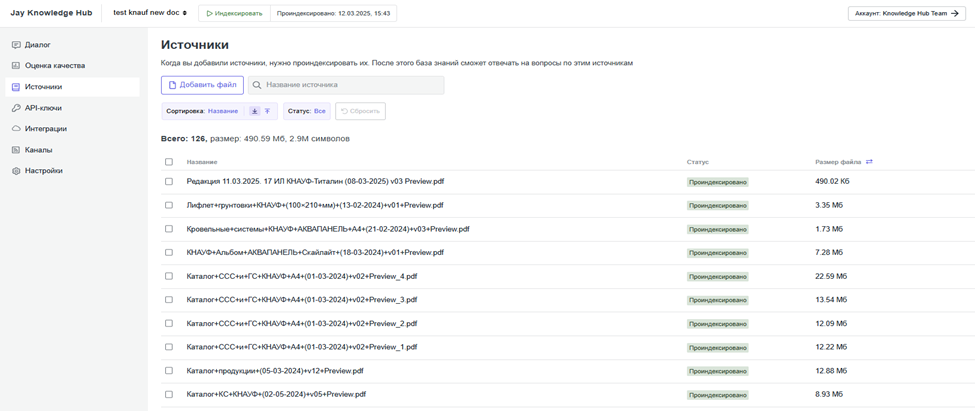Click the cloud icon next to Интеграции
The height and width of the screenshot is (411, 975).
[x=16, y=129]
